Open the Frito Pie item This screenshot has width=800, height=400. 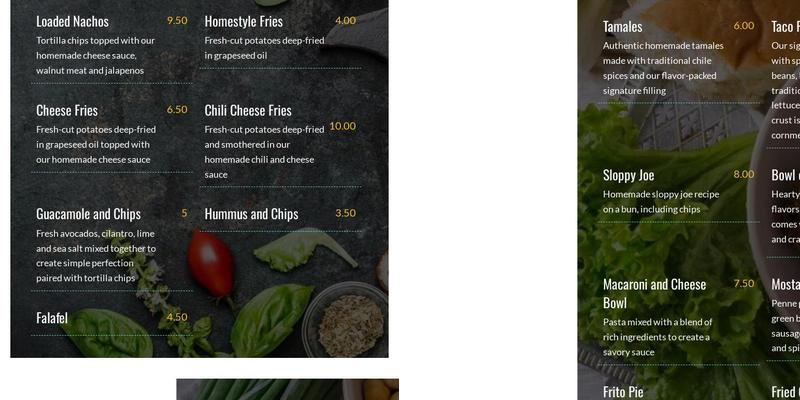pyautogui.click(x=623, y=392)
